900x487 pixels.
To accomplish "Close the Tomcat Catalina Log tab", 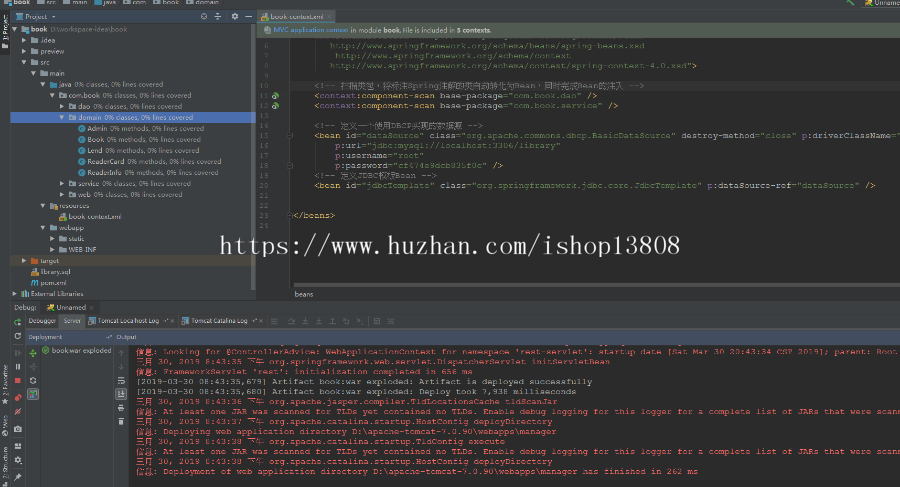I will click(x=261, y=321).
